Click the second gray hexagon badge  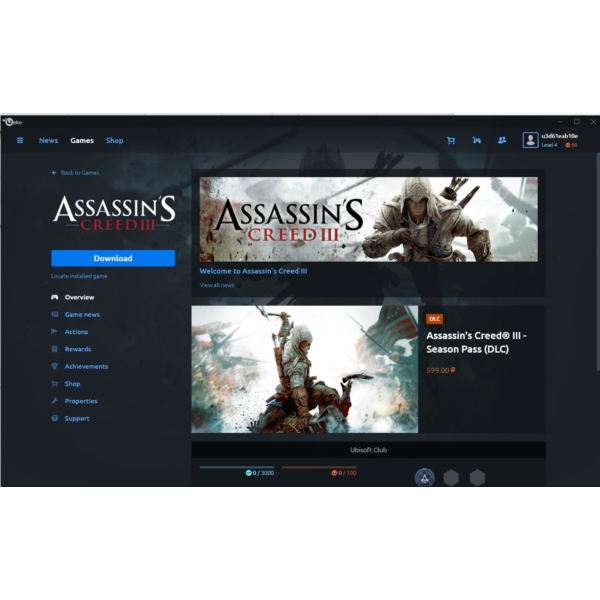click(x=477, y=478)
